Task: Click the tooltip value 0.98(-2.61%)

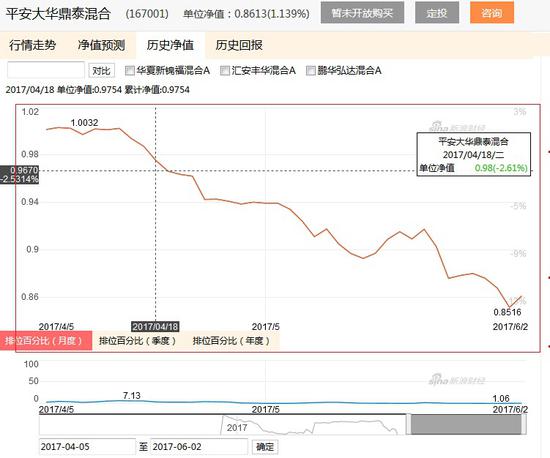Action: [x=501, y=168]
